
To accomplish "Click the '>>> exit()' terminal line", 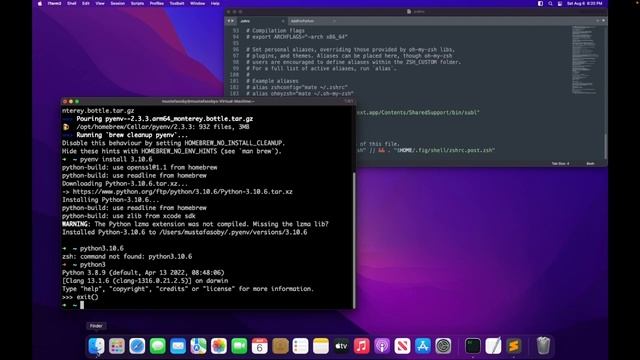I will coord(80,297).
